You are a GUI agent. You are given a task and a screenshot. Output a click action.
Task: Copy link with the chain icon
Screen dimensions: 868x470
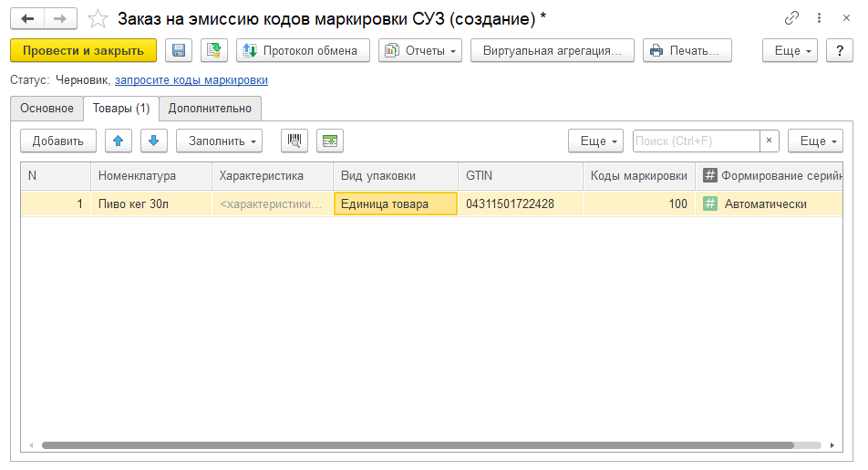[x=791, y=18]
